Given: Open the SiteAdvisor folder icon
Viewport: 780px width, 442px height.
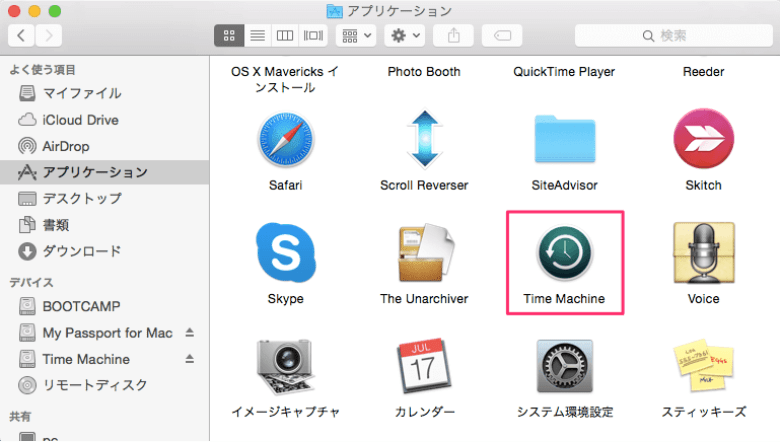Looking at the screenshot, I should (565, 139).
